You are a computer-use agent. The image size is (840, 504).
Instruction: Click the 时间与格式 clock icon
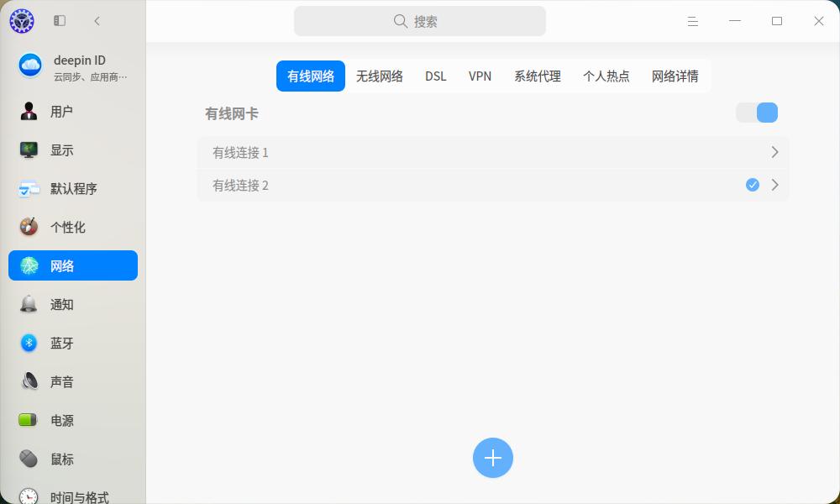(x=29, y=496)
